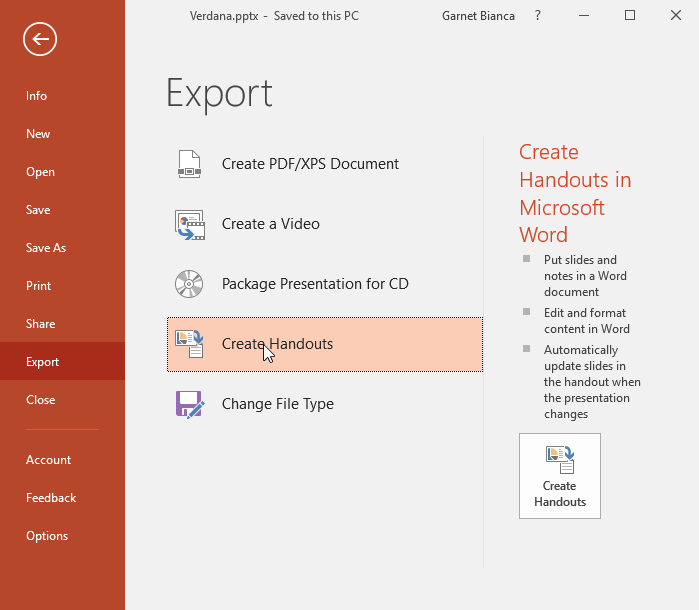Click the Create a Video icon

click(x=190, y=224)
